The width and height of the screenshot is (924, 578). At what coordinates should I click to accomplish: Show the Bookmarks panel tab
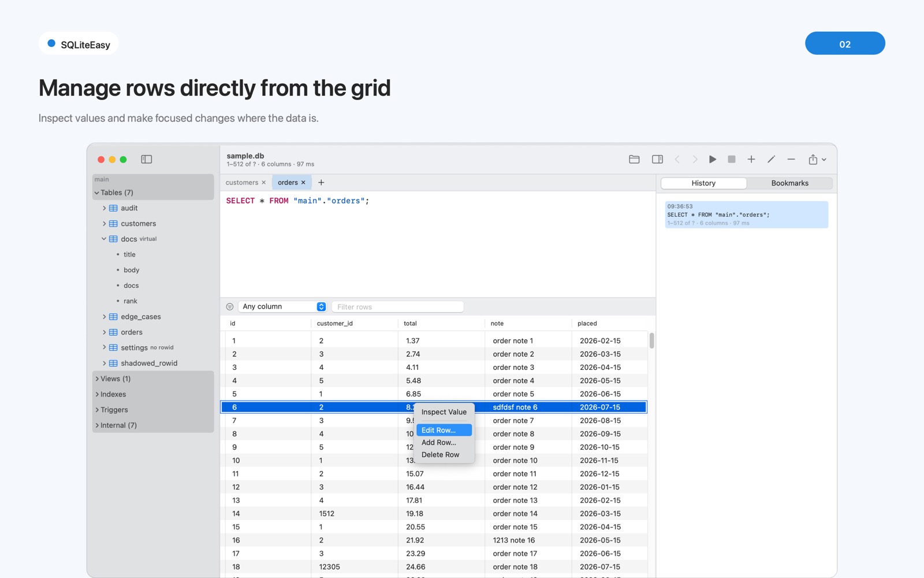click(789, 183)
